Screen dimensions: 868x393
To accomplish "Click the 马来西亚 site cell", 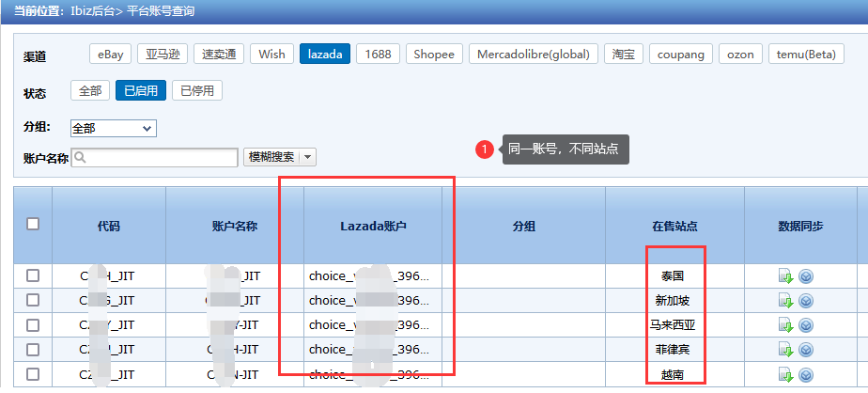I will 673,324.
